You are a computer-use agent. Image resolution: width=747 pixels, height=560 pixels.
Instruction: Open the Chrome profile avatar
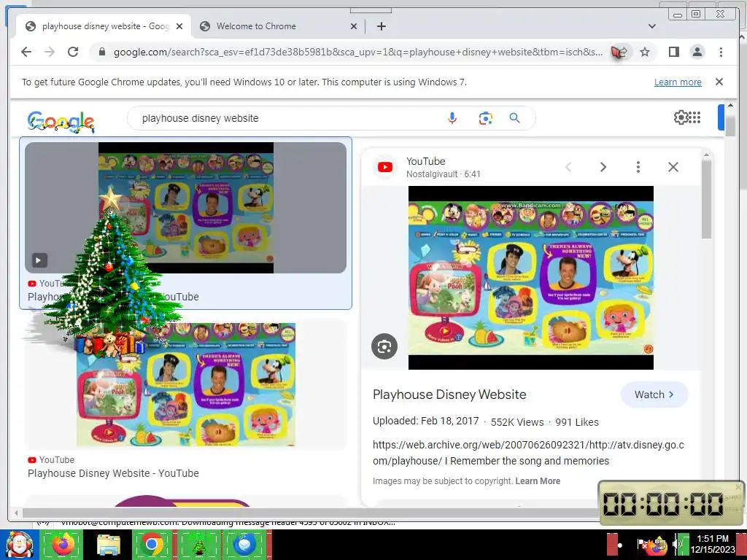697,52
